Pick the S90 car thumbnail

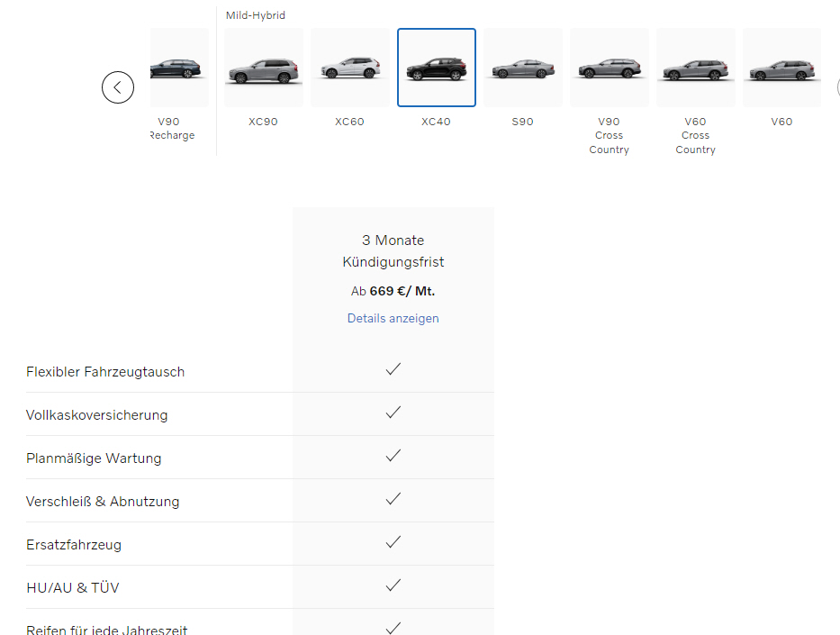(523, 68)
